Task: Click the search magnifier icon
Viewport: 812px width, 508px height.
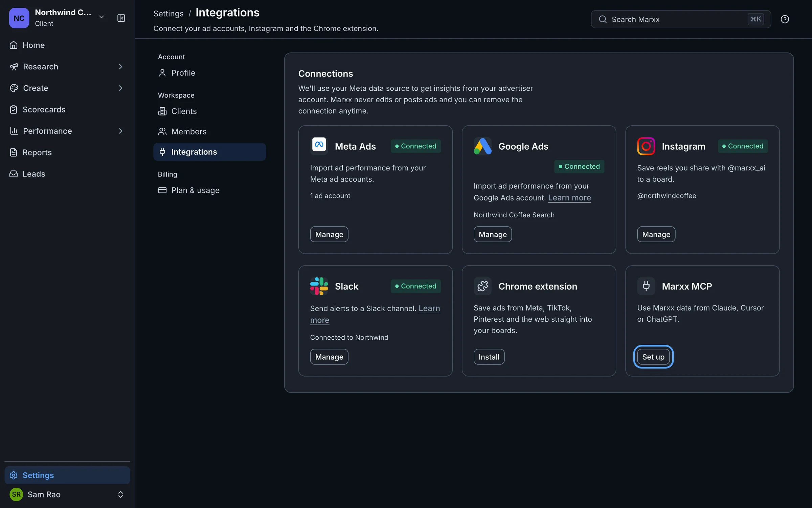Action: tap(603, 19)
